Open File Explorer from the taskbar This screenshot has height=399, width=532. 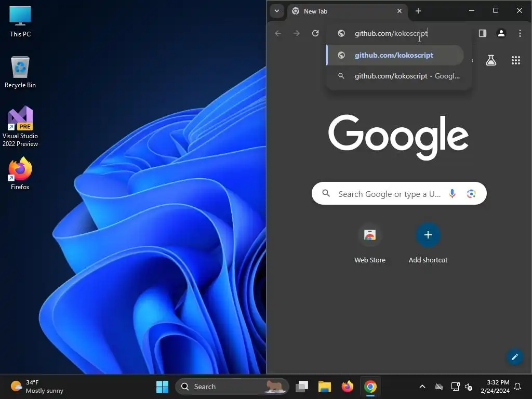[324, 387]
